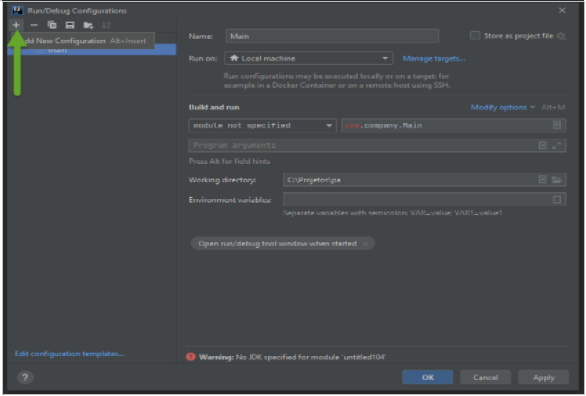Screen dimensions: 586x396
Task: Insert macros in Program arguments field
Action: pos(543,145)
